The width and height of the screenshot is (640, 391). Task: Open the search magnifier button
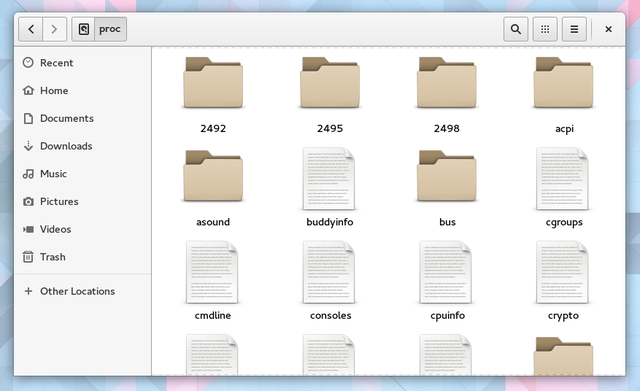(x=516, y=29)
